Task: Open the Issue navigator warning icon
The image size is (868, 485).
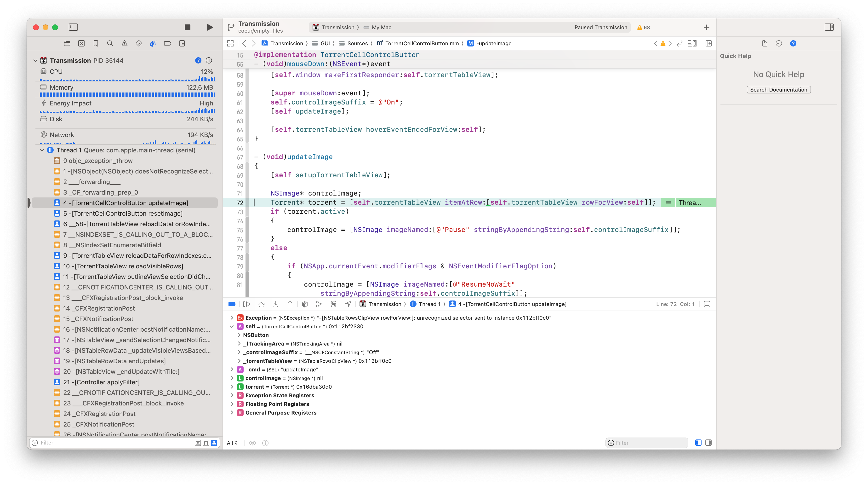Action: pyautogui.click(x=124, y=43)
